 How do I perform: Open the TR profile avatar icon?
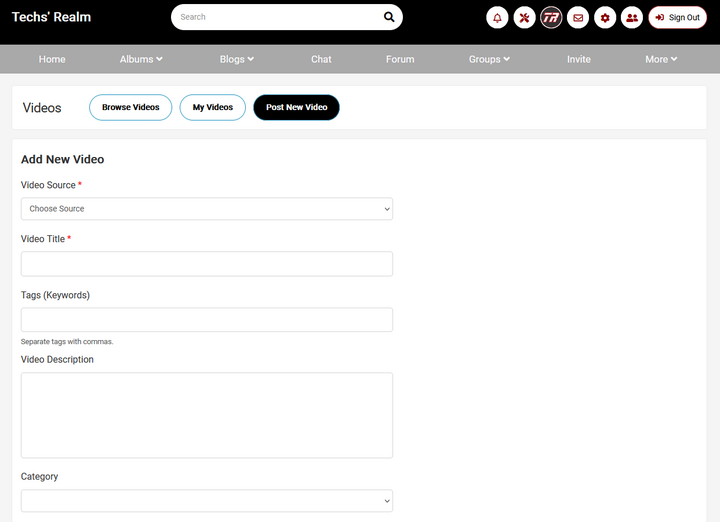click(551, 18)
